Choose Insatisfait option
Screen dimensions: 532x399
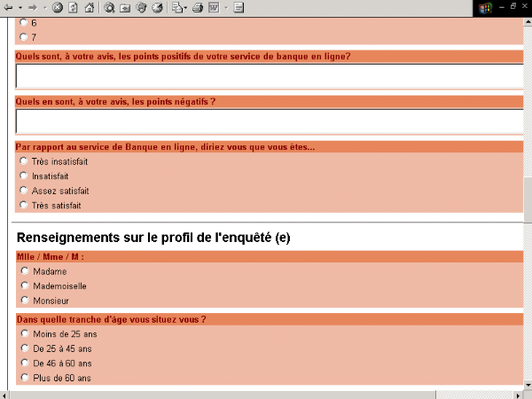[23, 176]
